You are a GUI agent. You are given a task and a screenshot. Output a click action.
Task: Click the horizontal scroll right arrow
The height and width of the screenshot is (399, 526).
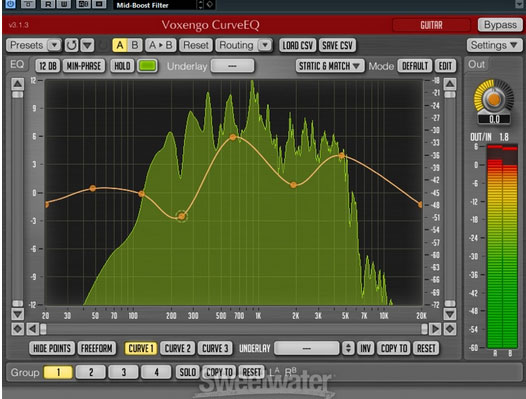[x=435, y=329]
